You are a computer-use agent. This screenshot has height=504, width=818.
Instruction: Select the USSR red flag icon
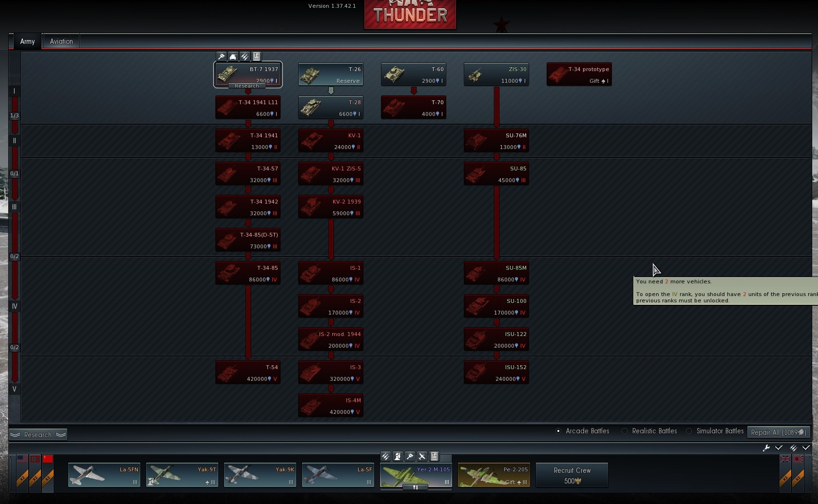coord(48,459)
